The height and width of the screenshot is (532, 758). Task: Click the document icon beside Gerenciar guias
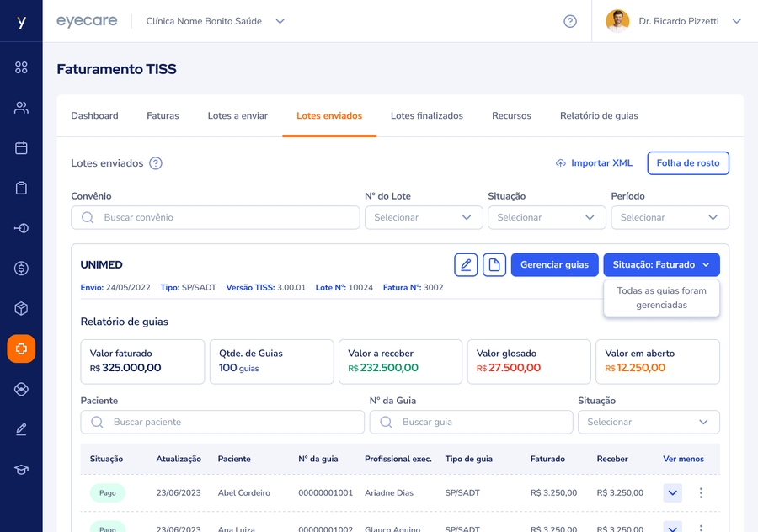[494, 265]
